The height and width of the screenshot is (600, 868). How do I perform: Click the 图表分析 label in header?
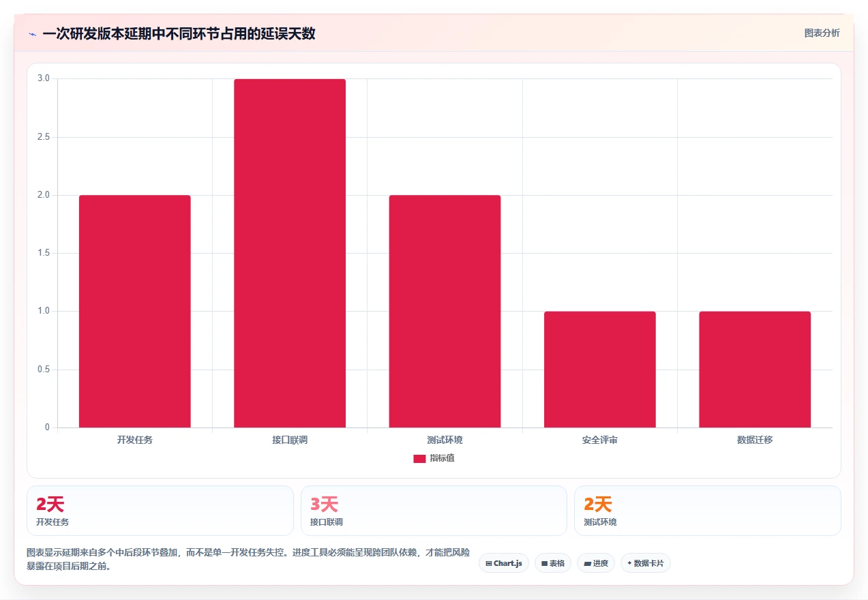[822, 33]
